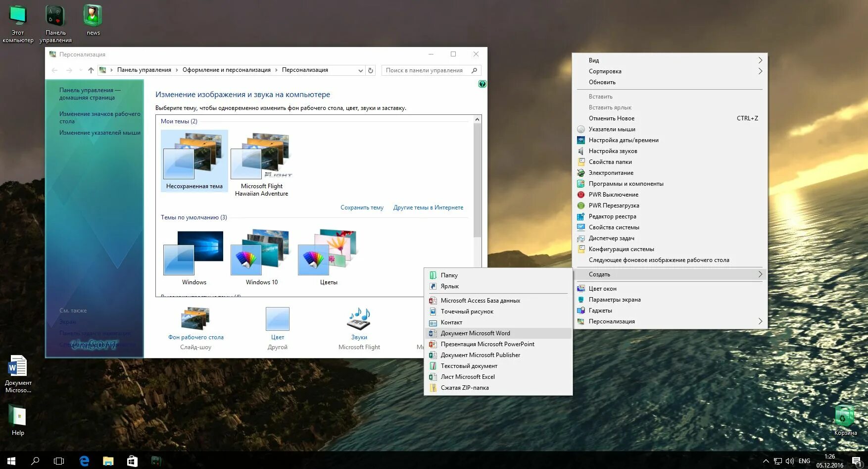Click the Лист Microsoft Excel icon
The image size is (868, 469).
pyautogui.click(x=433, y=377)
